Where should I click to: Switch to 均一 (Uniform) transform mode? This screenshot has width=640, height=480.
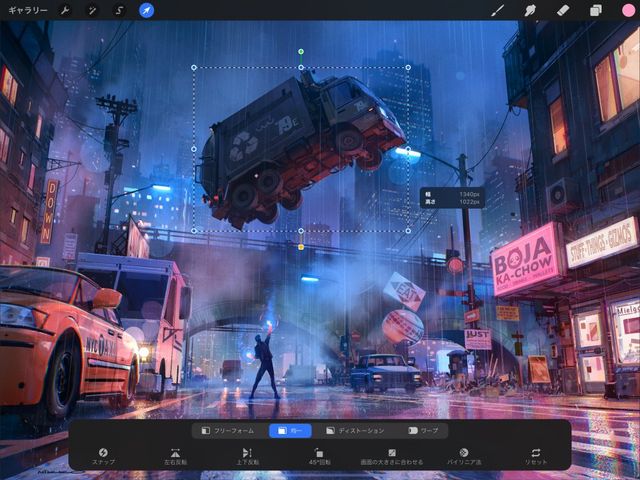(290, 431)
